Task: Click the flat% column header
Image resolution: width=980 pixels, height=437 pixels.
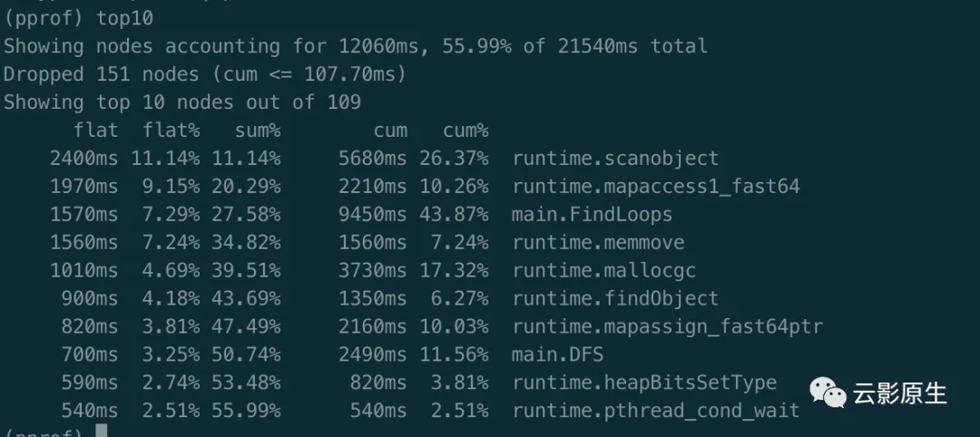Action: click(171, 131)
